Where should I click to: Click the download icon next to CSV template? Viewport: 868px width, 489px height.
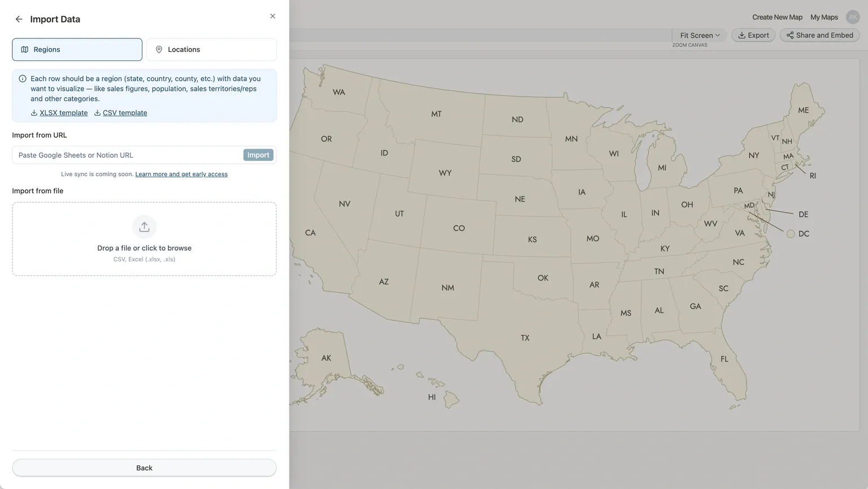pyautogui.click(x=97, y=113)
